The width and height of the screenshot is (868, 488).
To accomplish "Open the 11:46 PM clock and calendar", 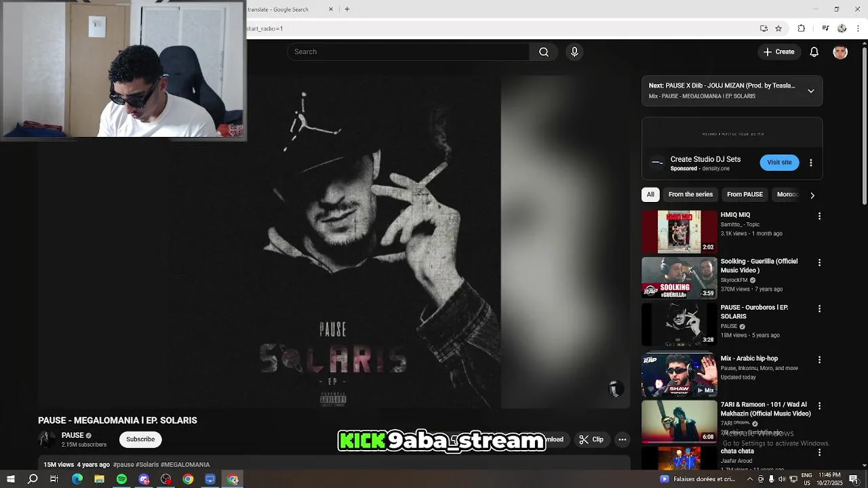I will (829, 479).
